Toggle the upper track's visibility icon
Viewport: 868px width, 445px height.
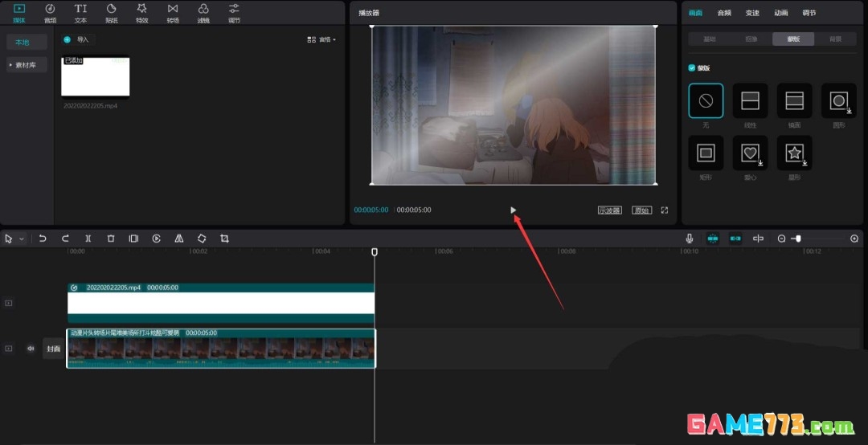(x=8, y=304)
